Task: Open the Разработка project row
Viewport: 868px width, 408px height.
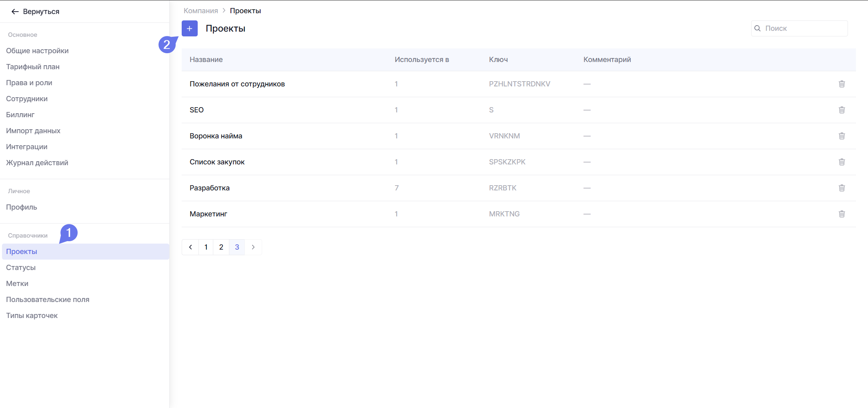Action: tap(210, 188)
